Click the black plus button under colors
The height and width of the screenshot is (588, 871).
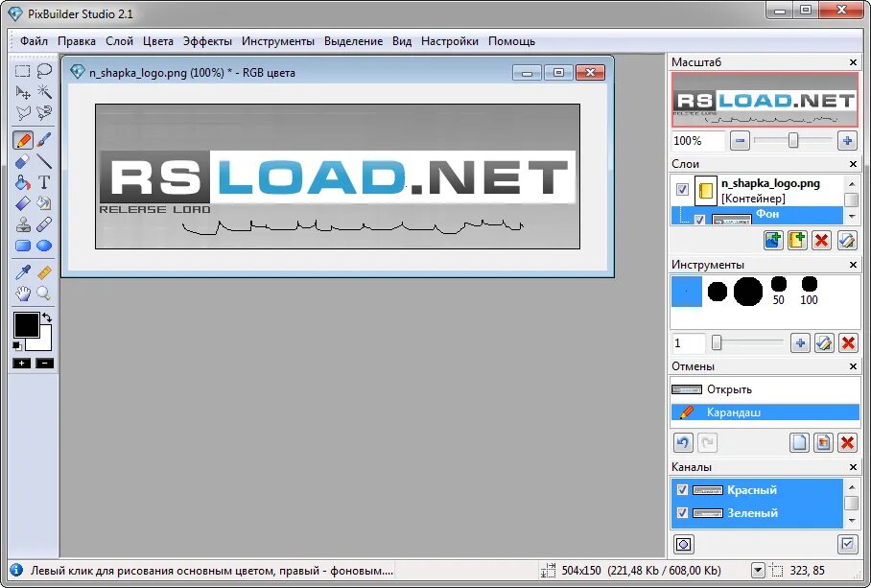22,364
